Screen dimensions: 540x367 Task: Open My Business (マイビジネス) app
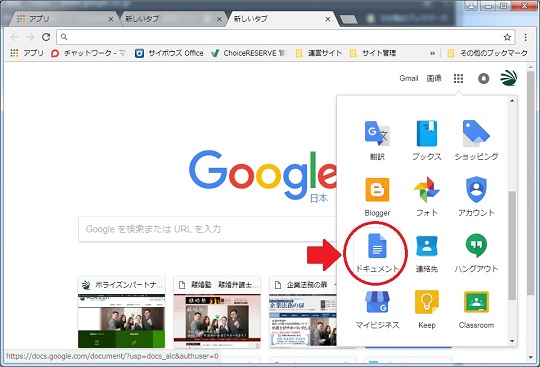377,309
